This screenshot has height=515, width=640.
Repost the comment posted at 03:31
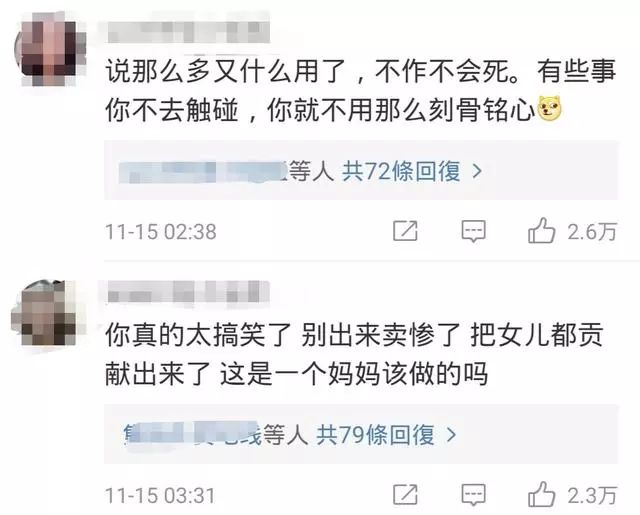[405, 495]
